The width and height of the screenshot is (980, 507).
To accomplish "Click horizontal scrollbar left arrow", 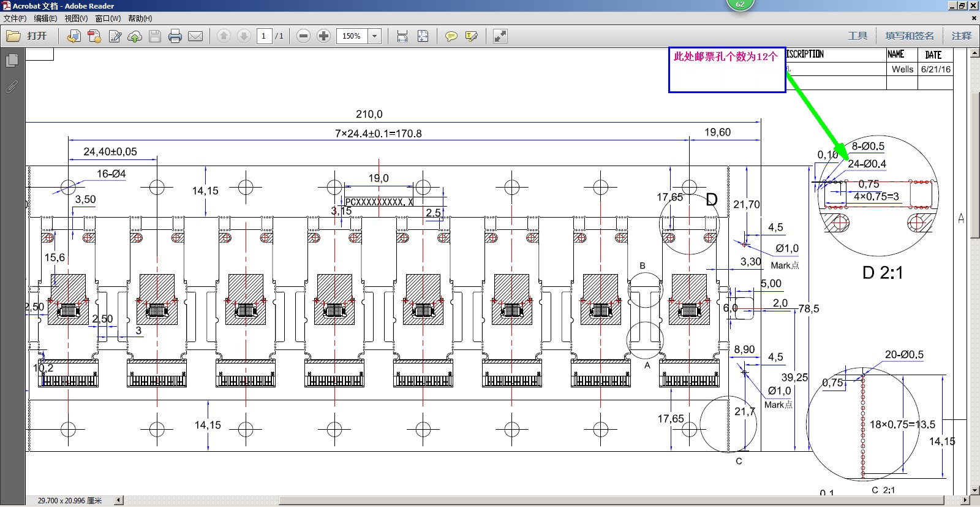I will pyautogui.click(x=119, y=500).
